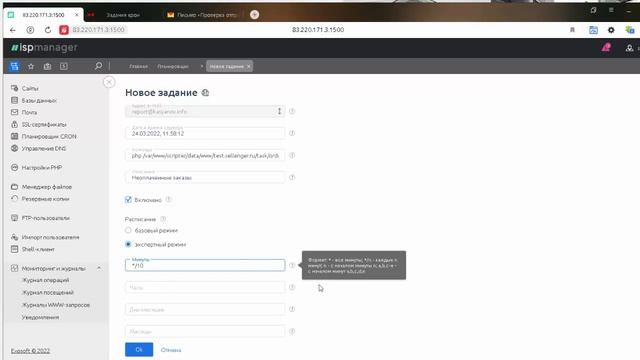Switch to the Главная tab
Viewport: 640px width, 360px height.
[x=138, y=66]
